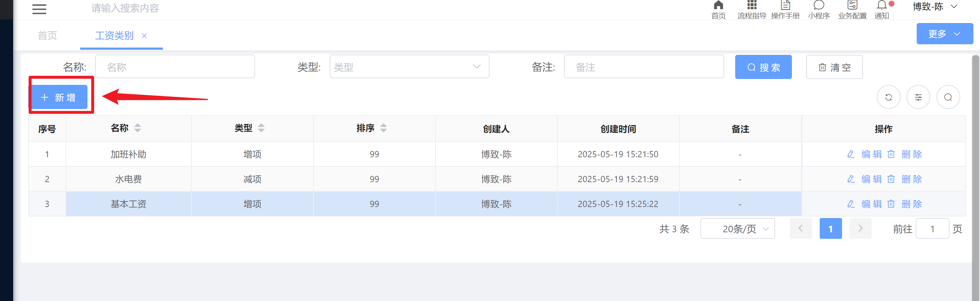This screenshot has width=980, height=301.
Task: Go to next page arrow
Action: (x=860, y=229)
